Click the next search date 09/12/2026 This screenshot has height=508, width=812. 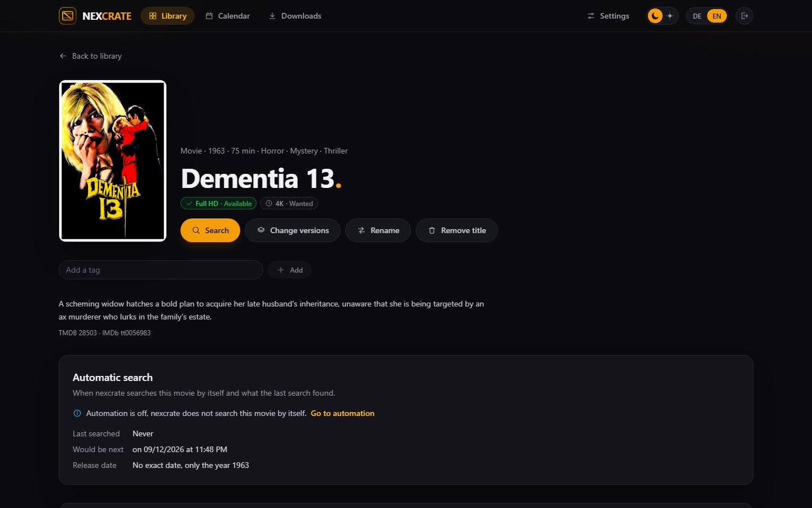coord(180,449)
